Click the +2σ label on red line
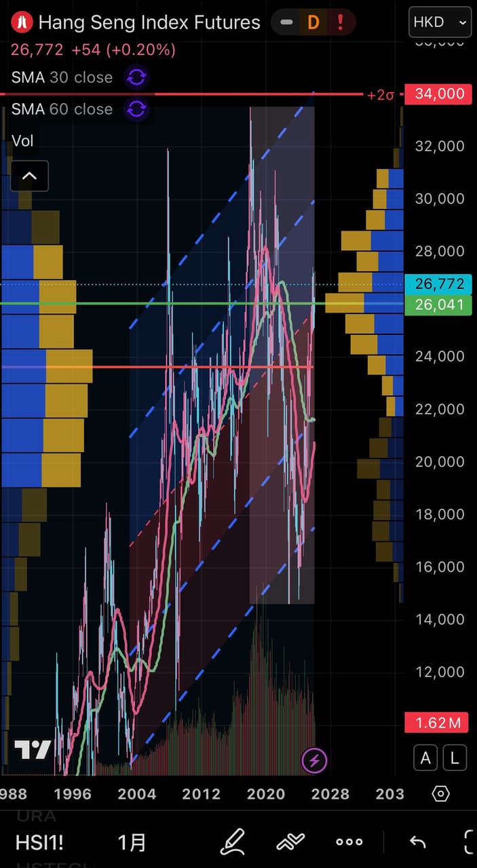 380,95
